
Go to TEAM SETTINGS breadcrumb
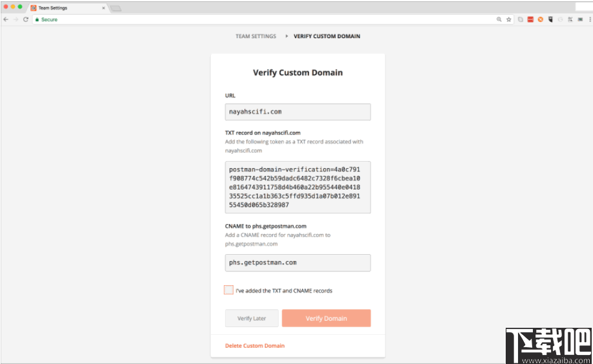255,36
